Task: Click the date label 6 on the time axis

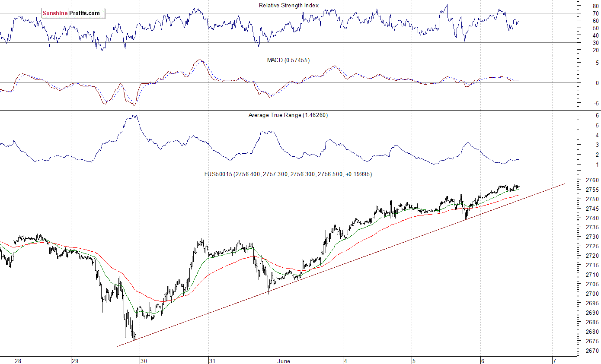Action: (x=483, y=361)
